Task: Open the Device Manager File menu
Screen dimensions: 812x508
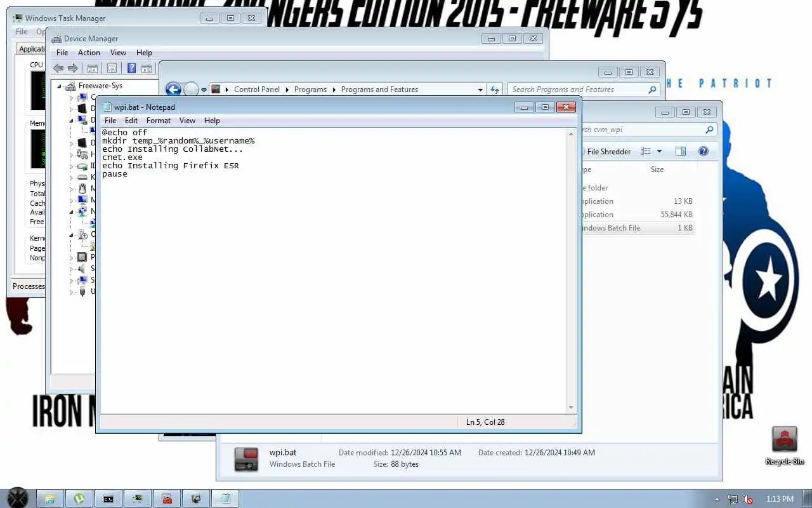Action: click(62, 53)
